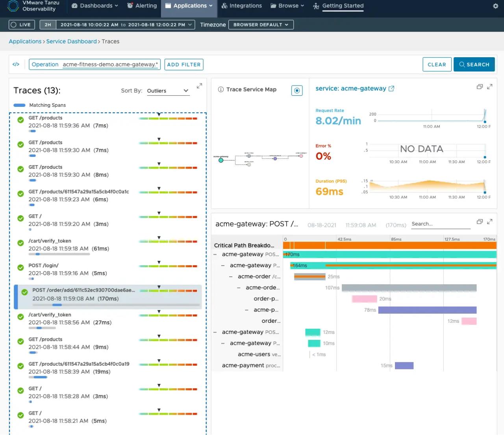Click the span Search field
Image resolution: width=504 pixels, height=443 pixels.
[x=441, y=224]
